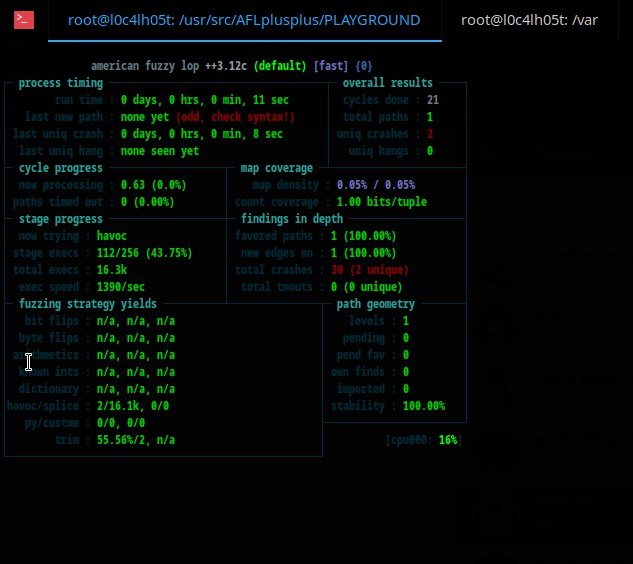Click the cpu000 usage '16%' indicator
This screenshot has height=564, width=633.
click(448, 440)
